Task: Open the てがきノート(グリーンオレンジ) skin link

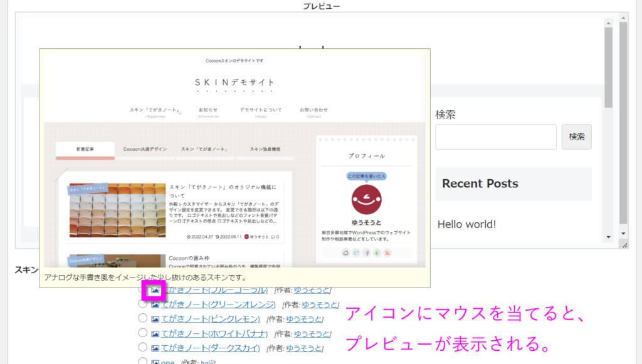Action: point(218,304)
